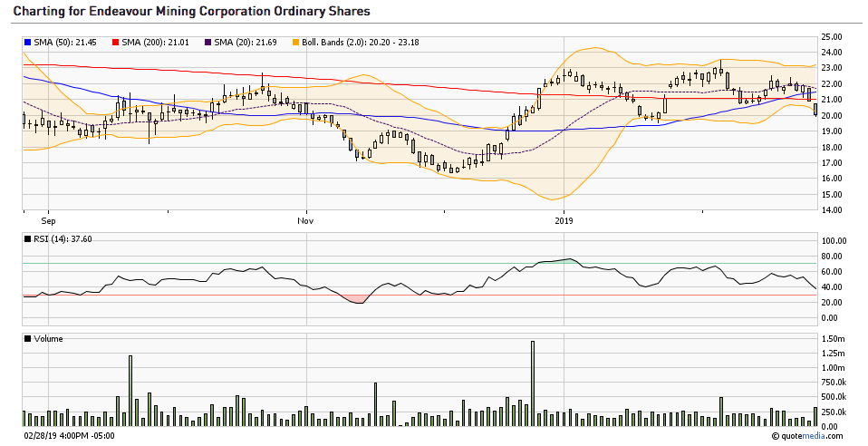Click the purple SMA (20) legend swatch
The image size is (868, 446).
[x=208, y=42]
